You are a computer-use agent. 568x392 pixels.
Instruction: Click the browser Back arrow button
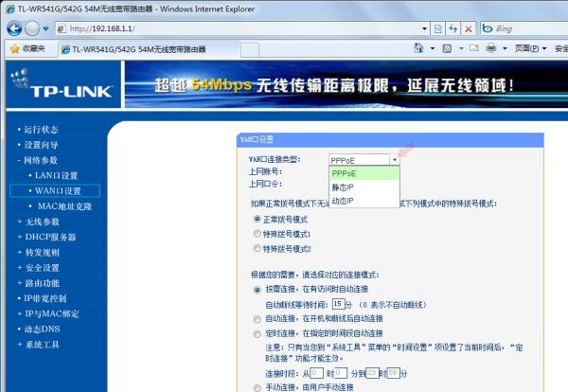[x=14, y=28]
